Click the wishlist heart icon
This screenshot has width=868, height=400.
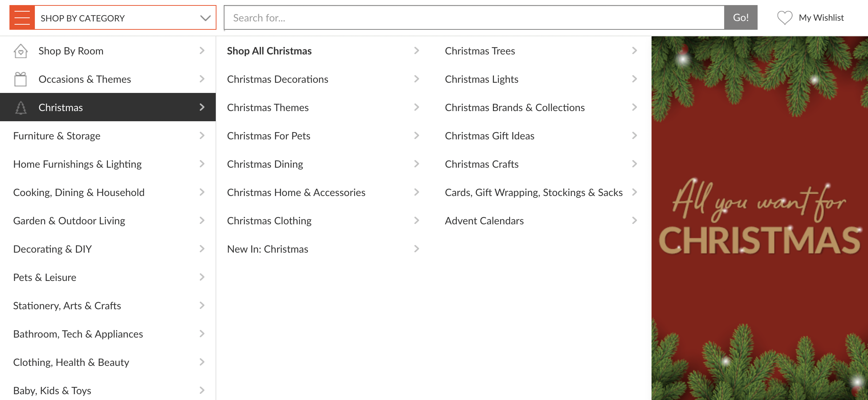coord(784,18)
